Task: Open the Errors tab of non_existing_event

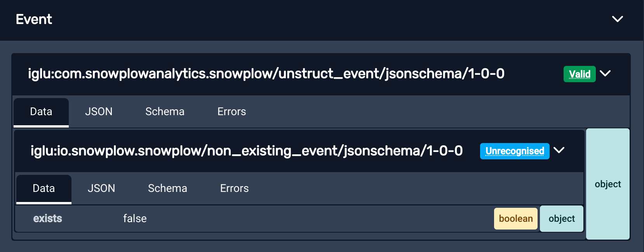Action: [x=234, y=188]
